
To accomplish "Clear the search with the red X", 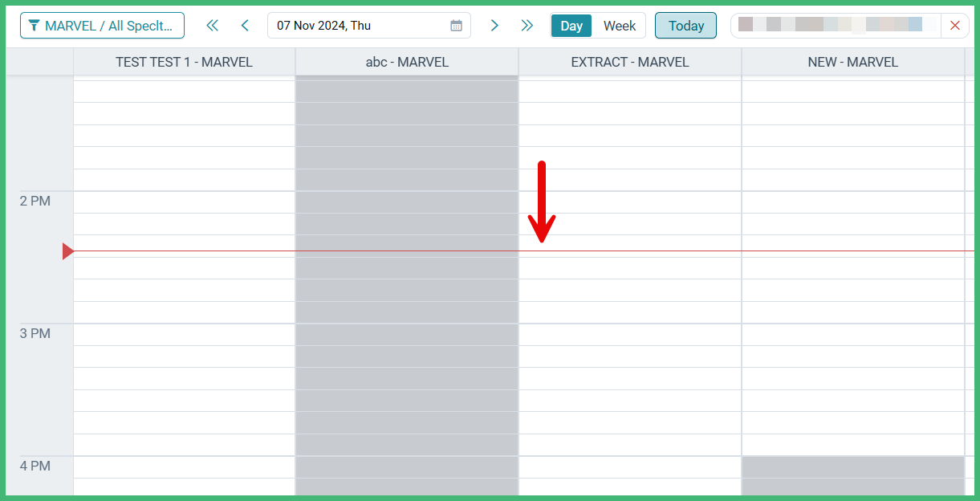I will 955,25.
